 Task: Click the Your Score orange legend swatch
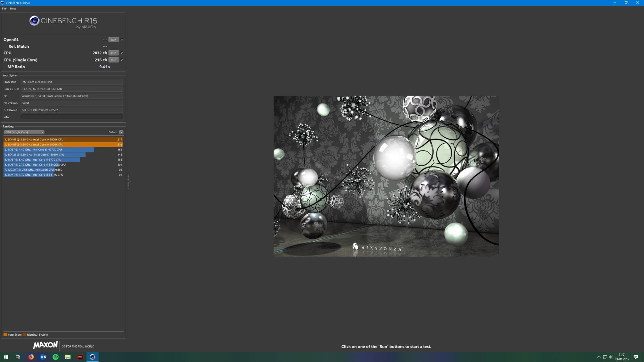pos(5,335)
